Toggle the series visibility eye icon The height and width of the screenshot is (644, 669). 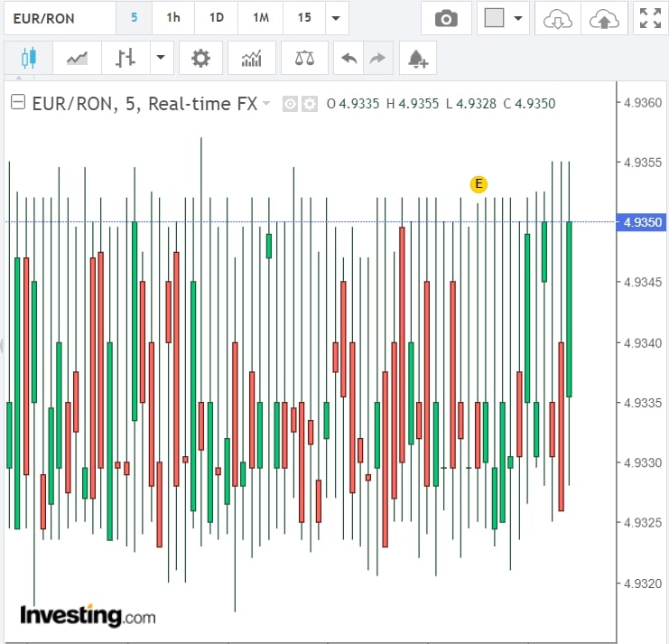pos(290,104)
